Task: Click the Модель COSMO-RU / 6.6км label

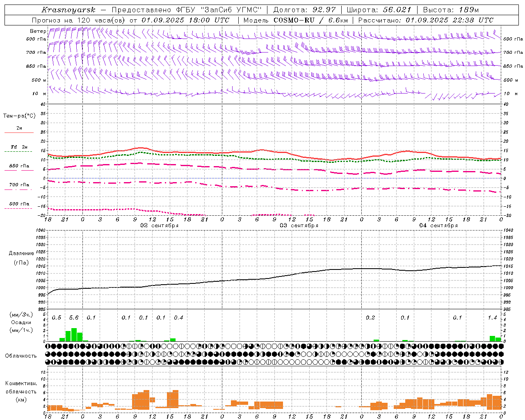Action: pos(296,20)
